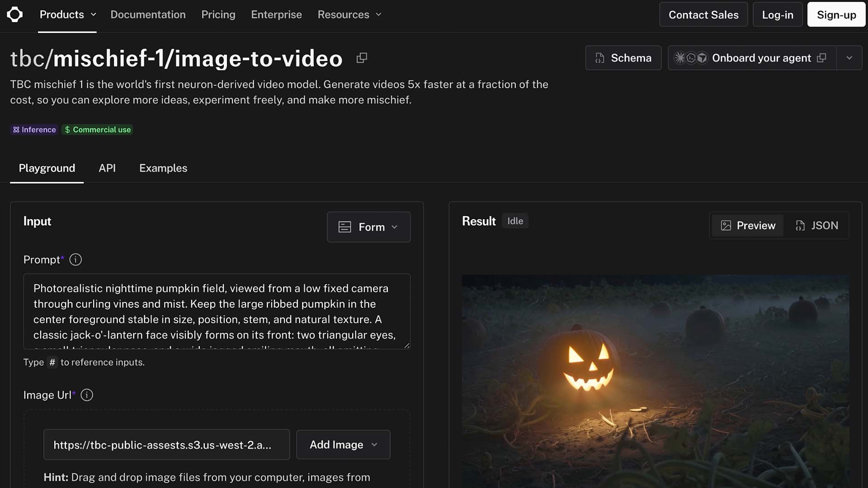Click the agent logos icon group
868x488 pixels.
690,58
